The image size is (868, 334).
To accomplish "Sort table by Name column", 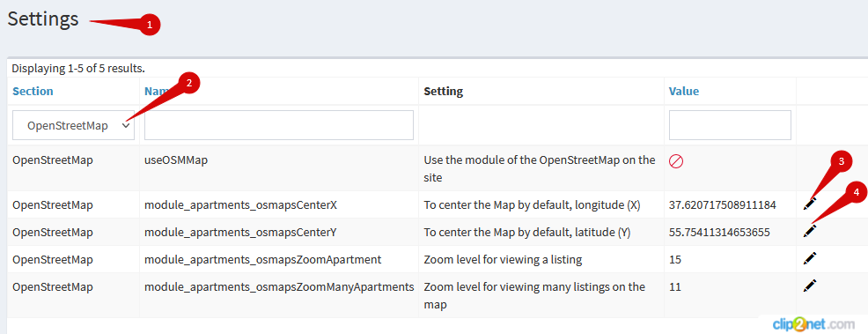I will 158,92.
